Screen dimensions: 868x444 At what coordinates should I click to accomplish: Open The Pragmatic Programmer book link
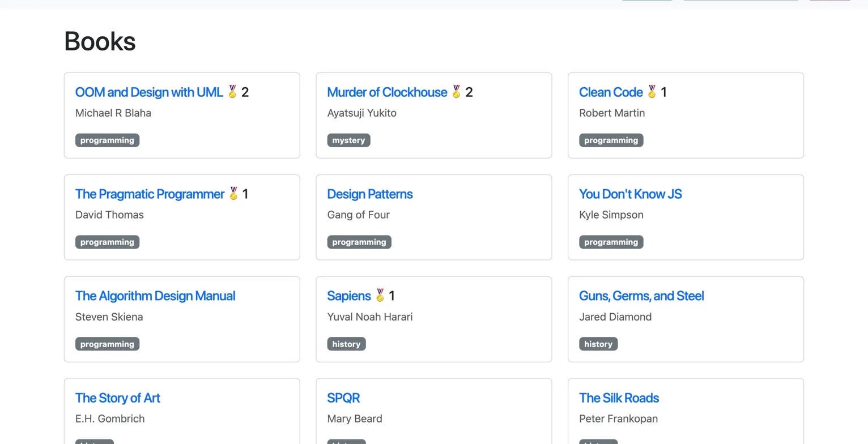tap(150, 194)
